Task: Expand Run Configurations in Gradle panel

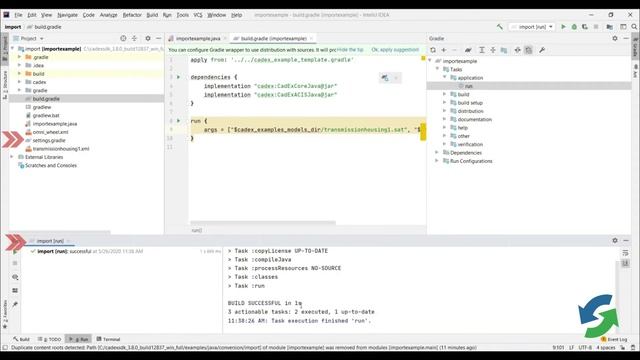Action: (x=437, y=161)
